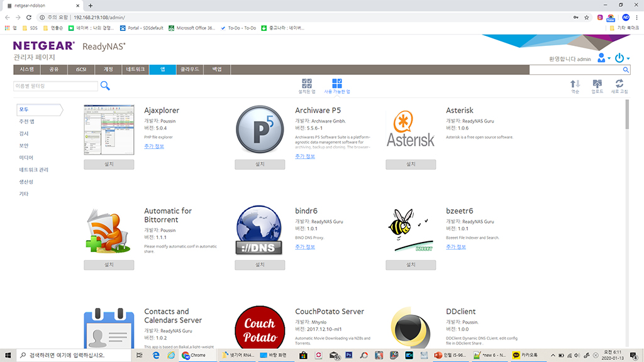
Task: Open Microsoft Store from the taskbar
Action: (303, 355)
